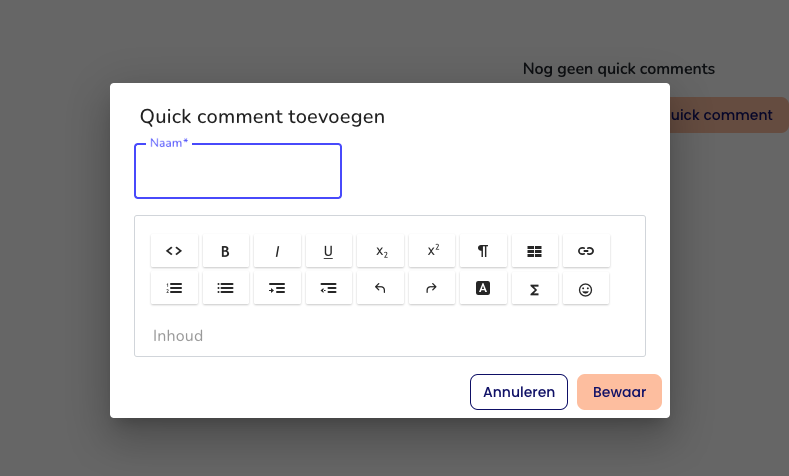This screenshot has width=789, height=476.
Task: Apply underline formatting
Action: pos(329,251)
